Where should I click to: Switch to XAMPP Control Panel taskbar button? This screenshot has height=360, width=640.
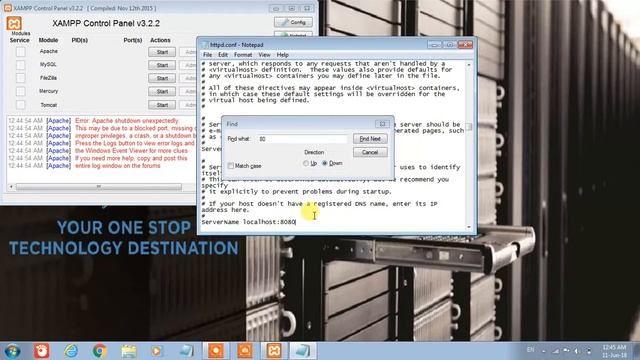(x=274, y=351)
